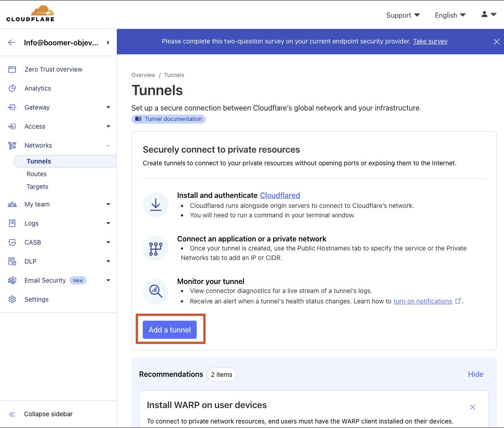The height and width of the screenshot is (428, 504).
Task: Select Targets under Networks
Action: tap(37, 187)
